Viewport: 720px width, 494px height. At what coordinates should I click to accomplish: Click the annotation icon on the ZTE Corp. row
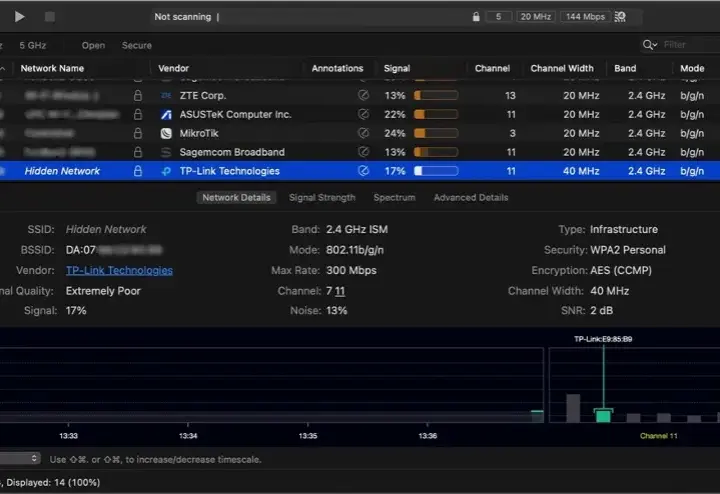(x=363, y=95)
